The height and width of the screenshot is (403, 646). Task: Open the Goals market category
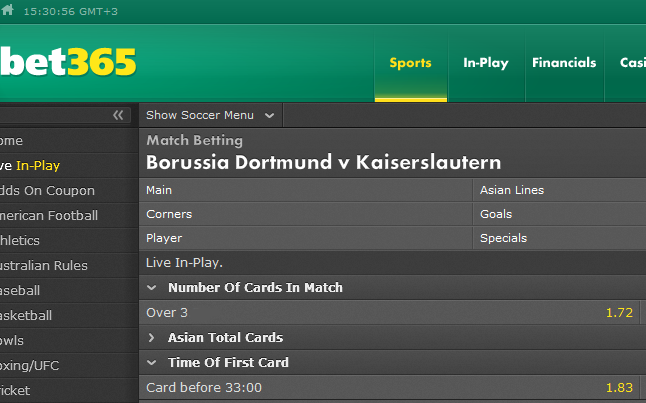(560, 214)
